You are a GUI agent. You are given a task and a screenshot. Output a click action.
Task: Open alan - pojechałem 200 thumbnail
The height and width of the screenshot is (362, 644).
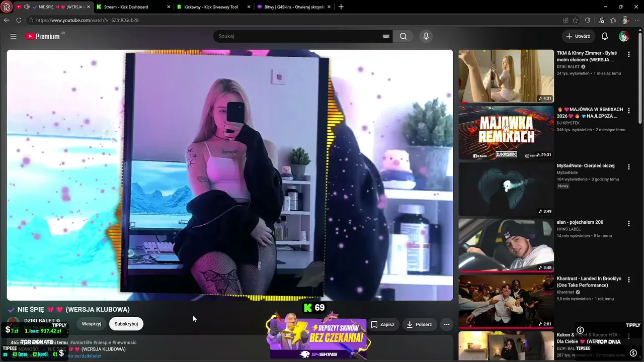[506, 245]
